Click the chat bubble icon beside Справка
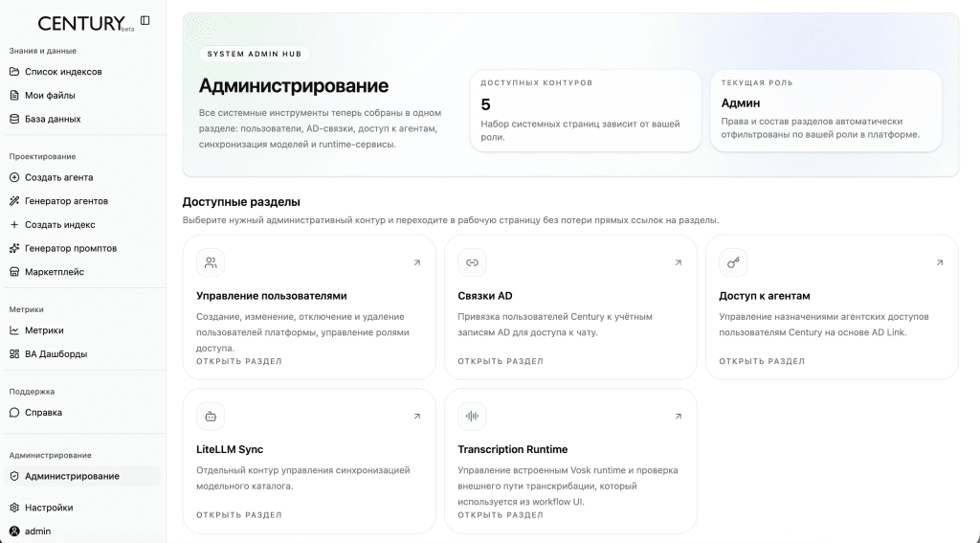The height and width of the screenshot is (543, 980). 14,412
